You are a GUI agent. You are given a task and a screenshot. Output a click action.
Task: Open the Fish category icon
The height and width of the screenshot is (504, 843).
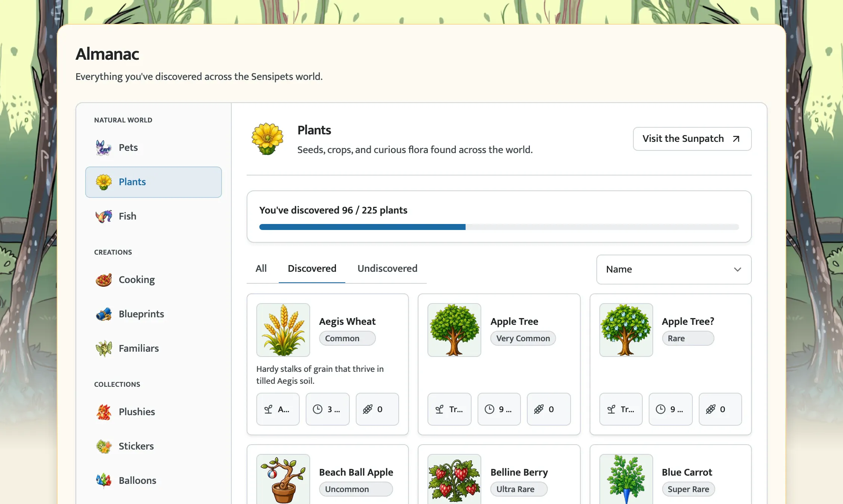pos(104,217)
